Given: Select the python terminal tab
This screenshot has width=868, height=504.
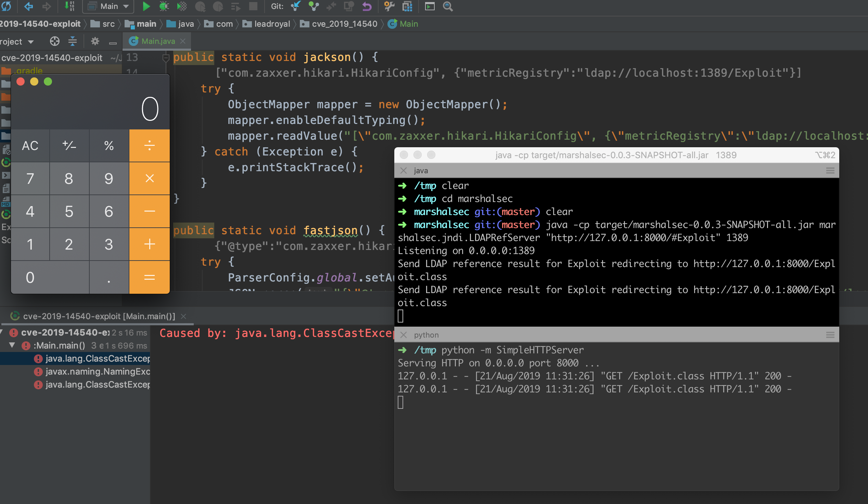Looking at the screenshot, I should (426, 335).
